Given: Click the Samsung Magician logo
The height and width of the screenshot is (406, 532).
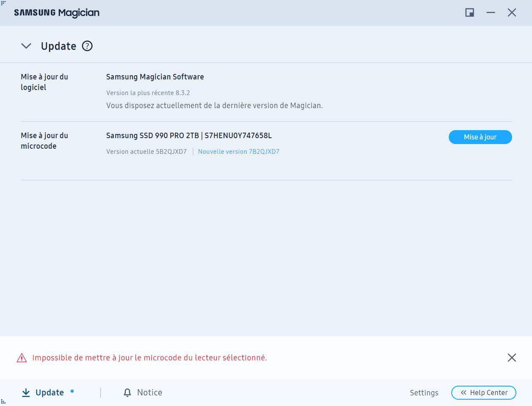Looking at the screenshot, I should 57,13.
